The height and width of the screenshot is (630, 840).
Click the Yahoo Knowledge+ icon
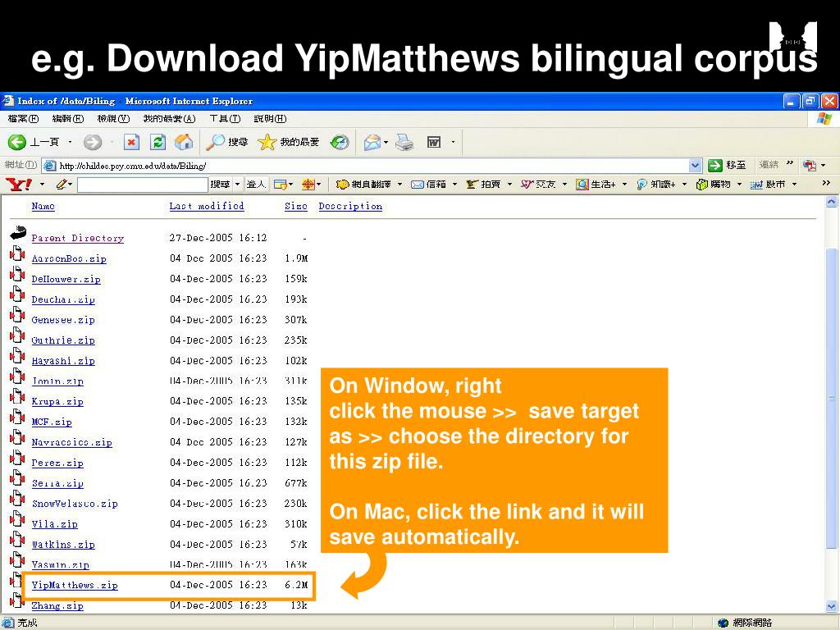point(641,185)
